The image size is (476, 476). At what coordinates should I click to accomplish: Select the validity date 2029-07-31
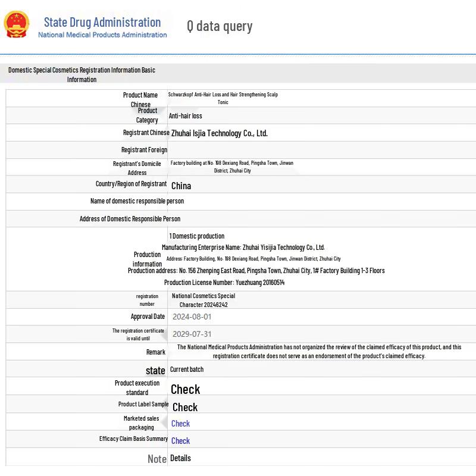pos(192,334)
